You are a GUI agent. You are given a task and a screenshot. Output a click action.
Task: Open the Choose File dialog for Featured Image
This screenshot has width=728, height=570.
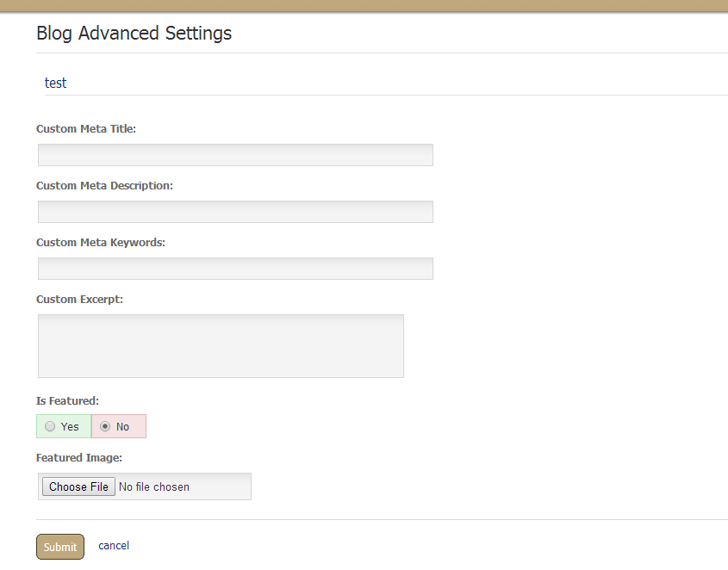tap(78, 486)
